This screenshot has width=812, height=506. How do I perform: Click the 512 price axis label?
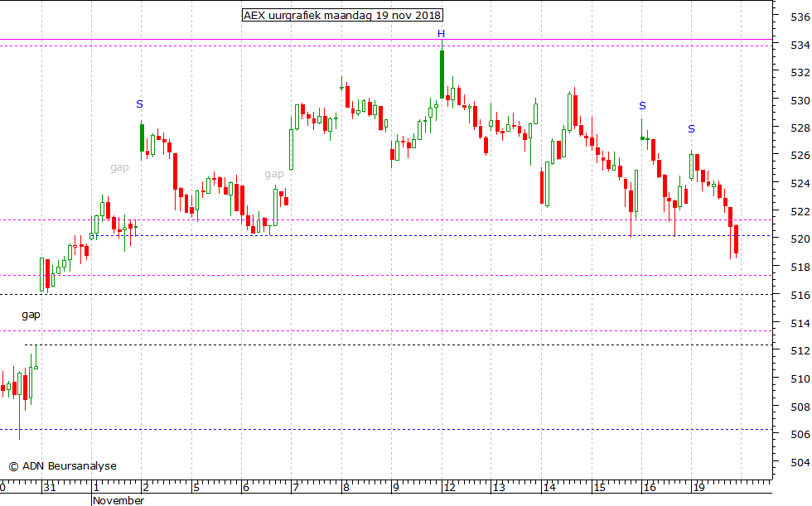tap(800, 351)
